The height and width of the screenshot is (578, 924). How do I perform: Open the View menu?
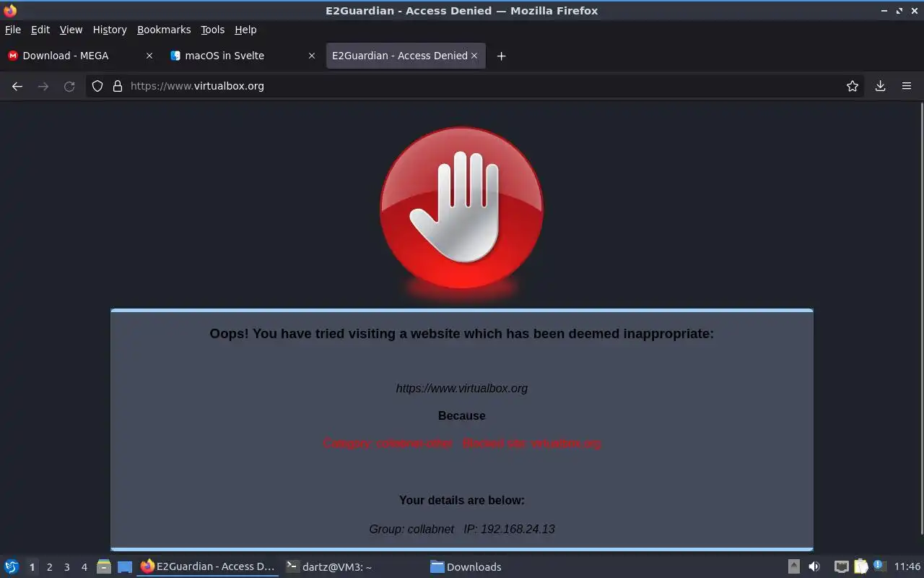(x=71, y=30)
